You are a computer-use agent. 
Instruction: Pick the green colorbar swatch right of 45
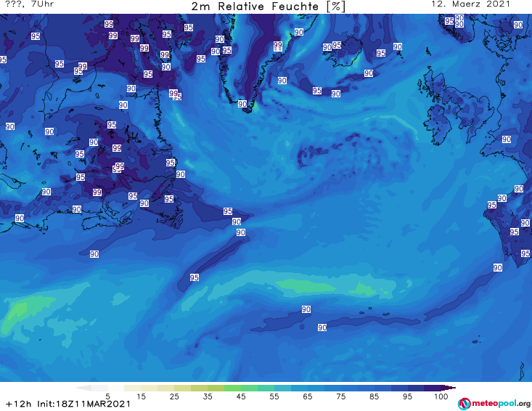pos(249,388)
